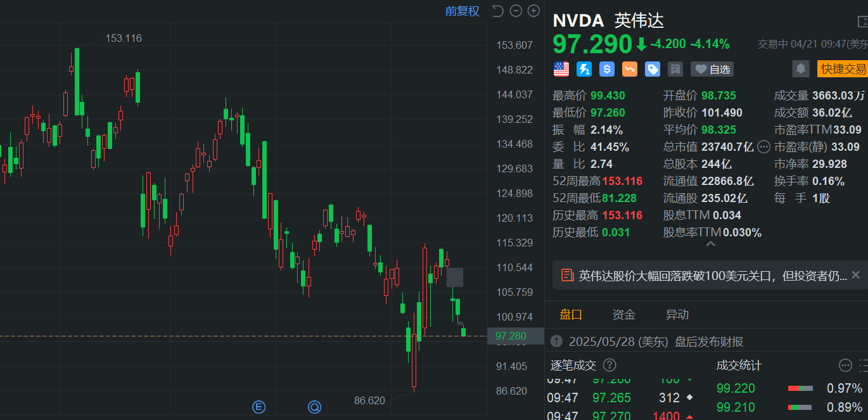868x420 pixels.
Task: Click the Q quarterly marker on chart
Action: tap(314, 407)
